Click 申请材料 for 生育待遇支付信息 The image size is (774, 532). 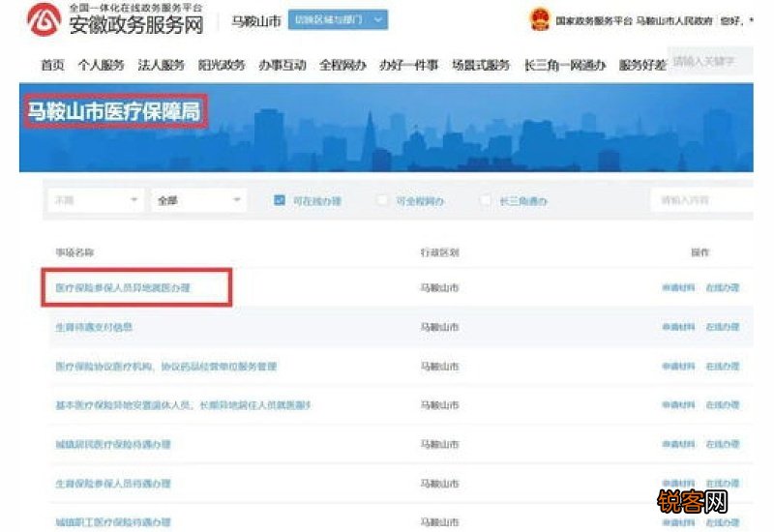(x=678, y=327)
